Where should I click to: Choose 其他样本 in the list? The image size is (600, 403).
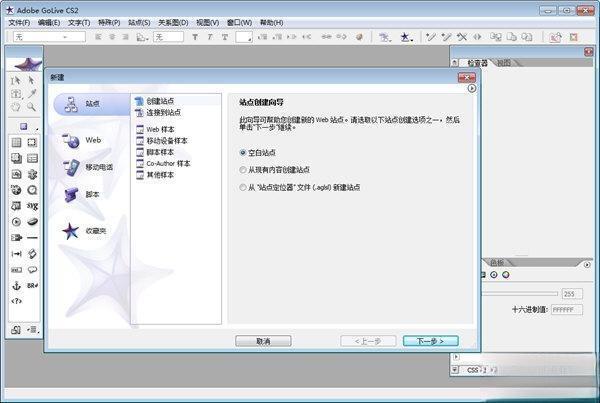pos(155,175)
